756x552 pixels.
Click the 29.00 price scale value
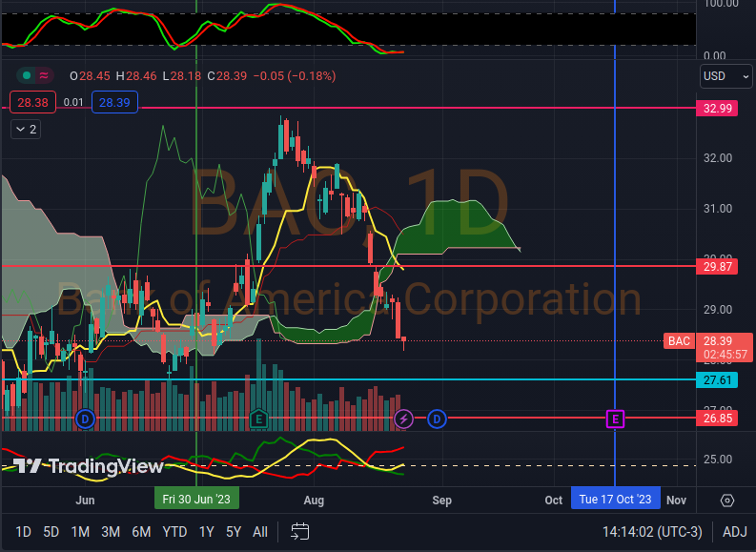coord(718,310)
